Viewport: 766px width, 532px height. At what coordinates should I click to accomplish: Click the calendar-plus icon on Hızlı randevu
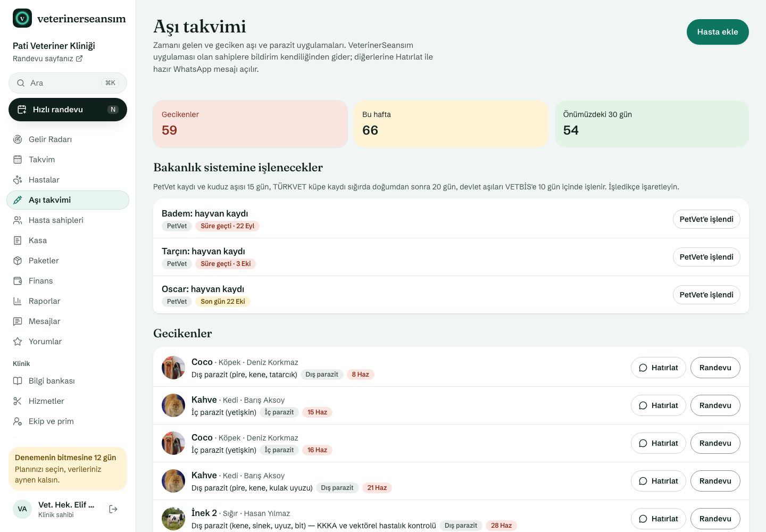[22, 110]
